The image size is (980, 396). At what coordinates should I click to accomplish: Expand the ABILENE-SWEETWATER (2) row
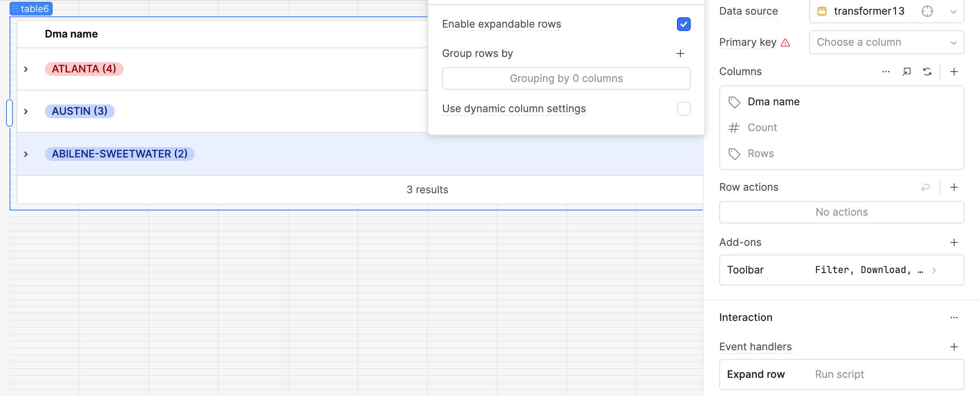coord(26,154)
